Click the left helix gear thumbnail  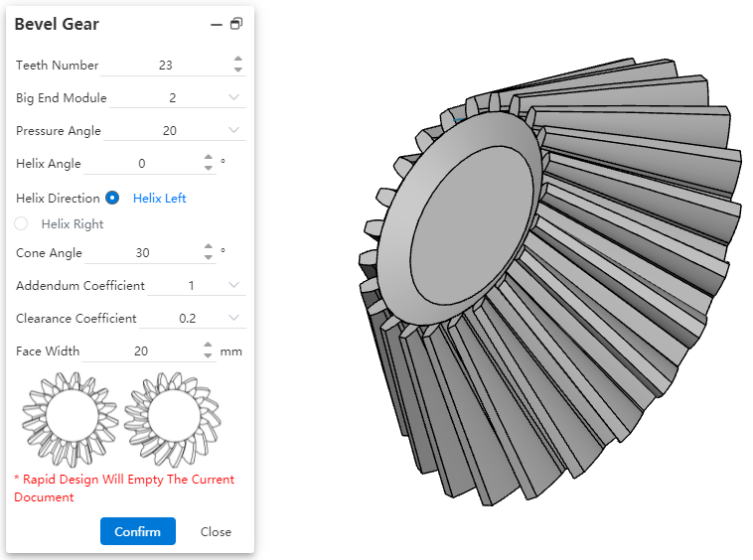point(71,419)
